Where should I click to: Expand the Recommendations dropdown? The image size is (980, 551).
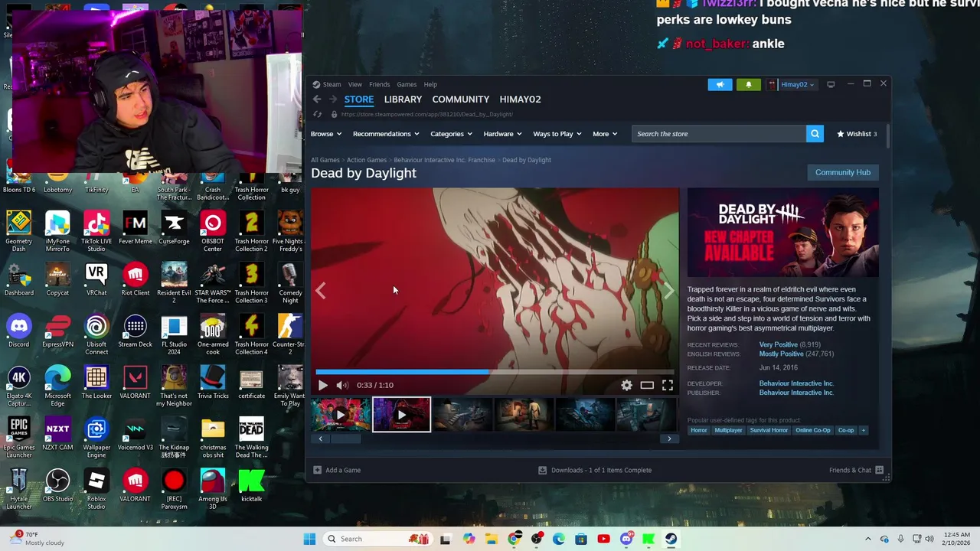[386, 134]
